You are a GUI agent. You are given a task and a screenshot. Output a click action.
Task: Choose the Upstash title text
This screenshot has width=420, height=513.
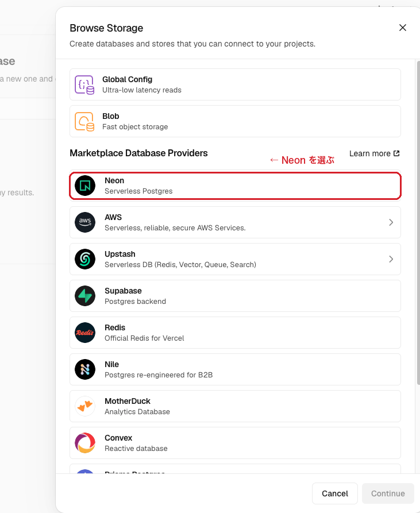(120, 254)
